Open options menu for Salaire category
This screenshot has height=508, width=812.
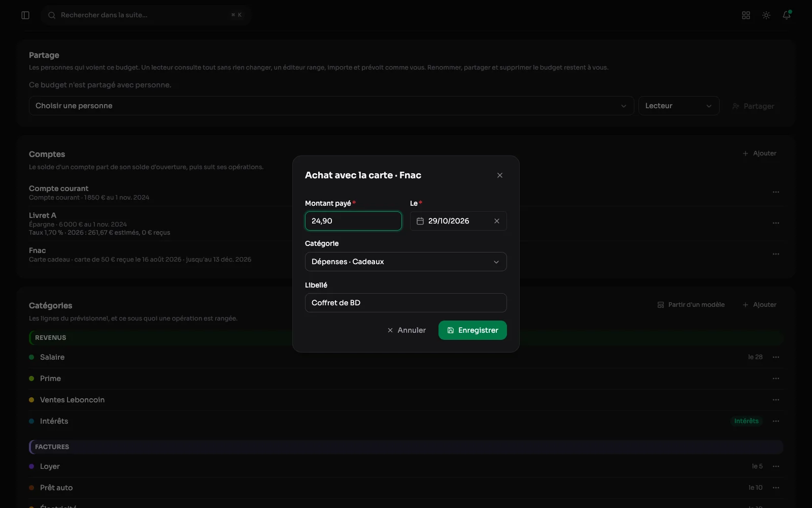pos(776,357)
